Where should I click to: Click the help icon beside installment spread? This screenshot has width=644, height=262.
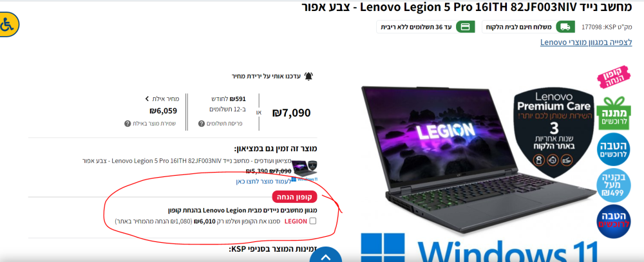pos(201,124)
